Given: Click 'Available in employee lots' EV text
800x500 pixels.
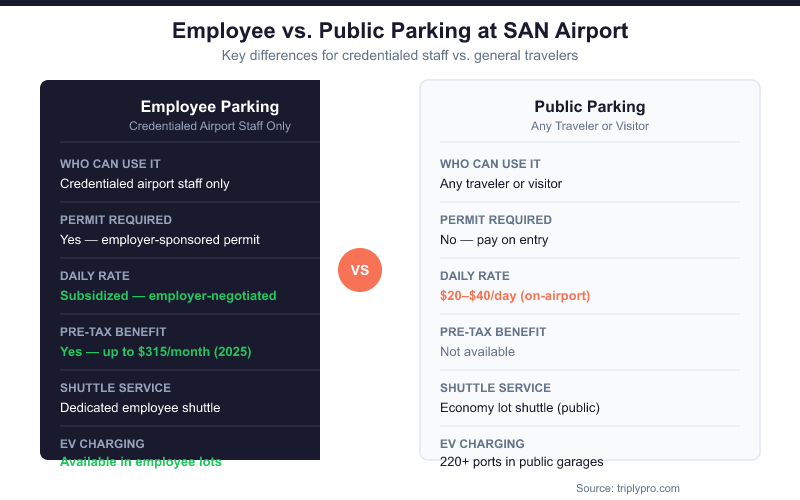Looking at the screenshot, I should [x=140, y=462].
